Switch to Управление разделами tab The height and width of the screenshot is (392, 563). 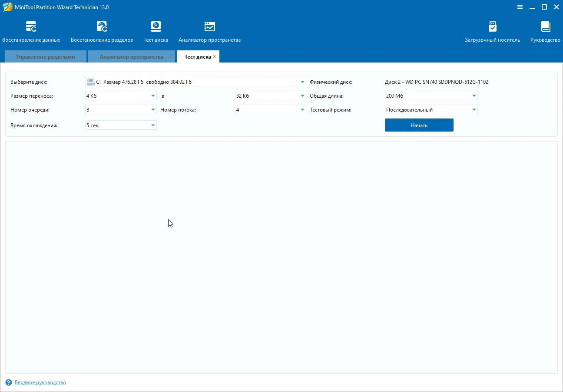point(45,57)
